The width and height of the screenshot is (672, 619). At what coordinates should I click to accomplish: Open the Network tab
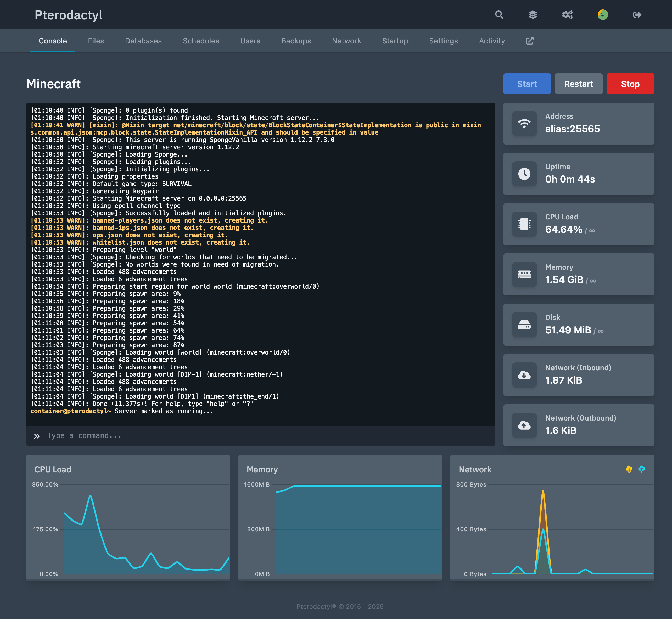tap(346, 41)
